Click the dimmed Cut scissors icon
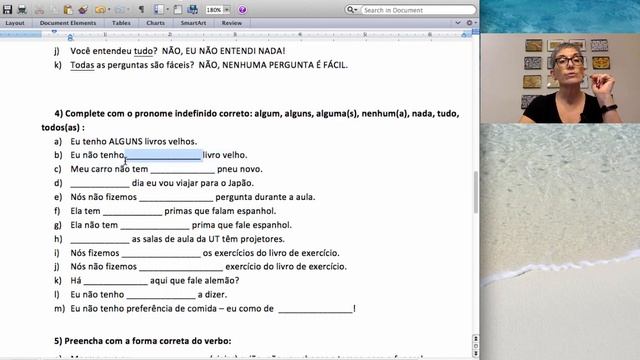 pyautogui.click(x=39, y=10)
